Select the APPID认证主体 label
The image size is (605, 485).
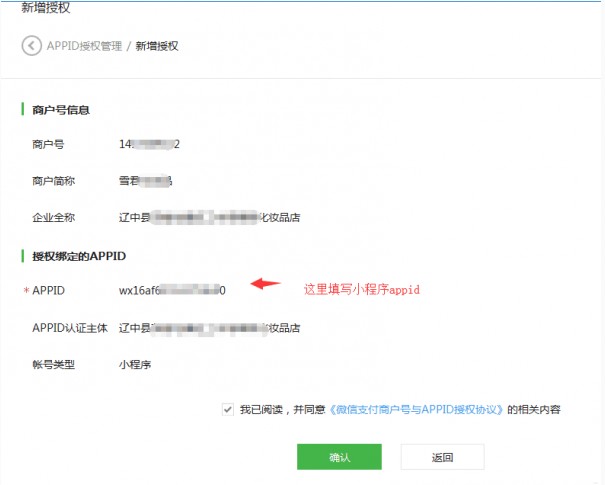(x=70, y=328)
